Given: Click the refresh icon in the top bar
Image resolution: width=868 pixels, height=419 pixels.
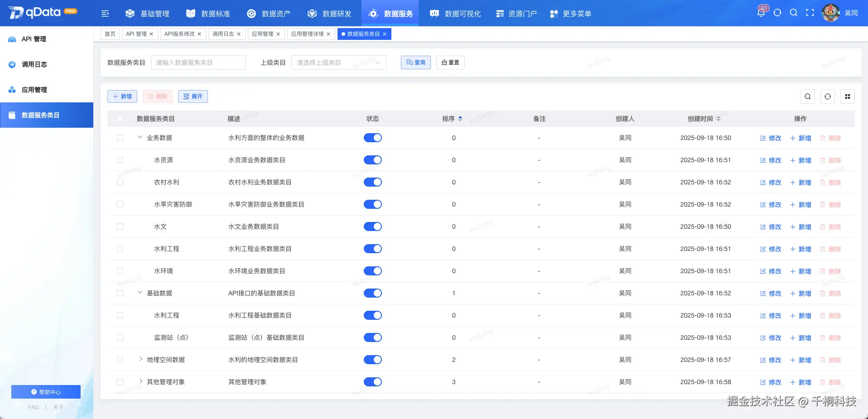Looking at the screenshot, I should point(778,12).
